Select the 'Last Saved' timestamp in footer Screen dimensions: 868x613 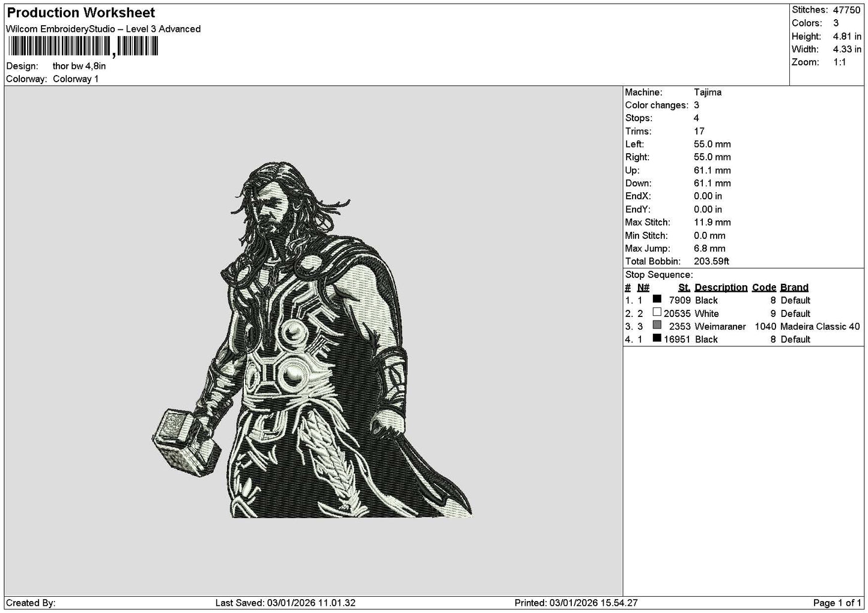coord(285,603)
